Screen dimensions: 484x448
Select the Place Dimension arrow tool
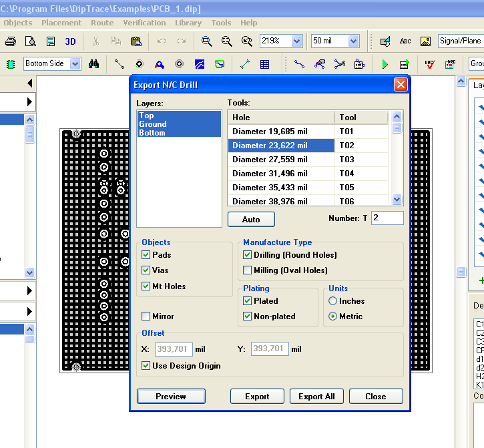(245, 64)
